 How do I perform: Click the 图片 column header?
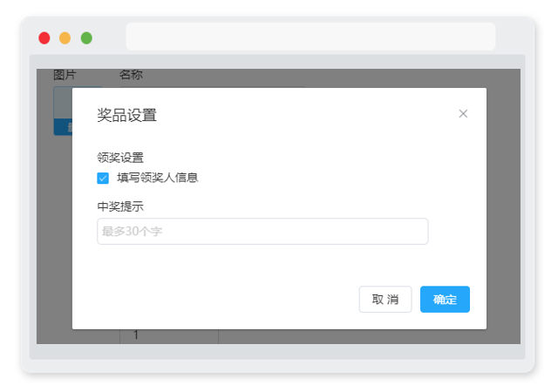(x=65, y=75)
